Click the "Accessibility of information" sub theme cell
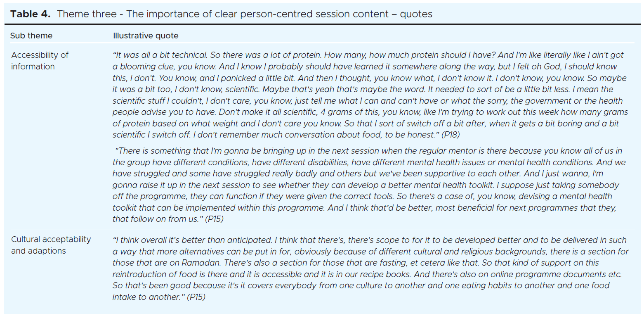This screenshot has height=316, width=644. 40,61
